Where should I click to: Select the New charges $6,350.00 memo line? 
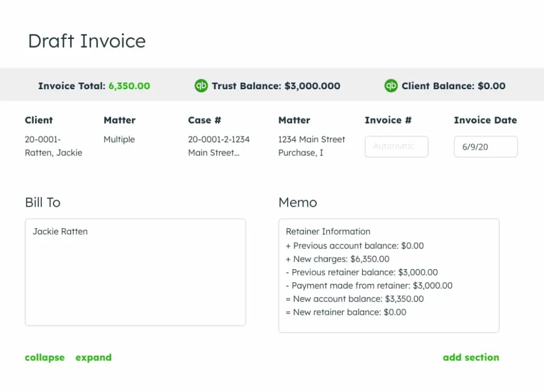coord(337,259)
